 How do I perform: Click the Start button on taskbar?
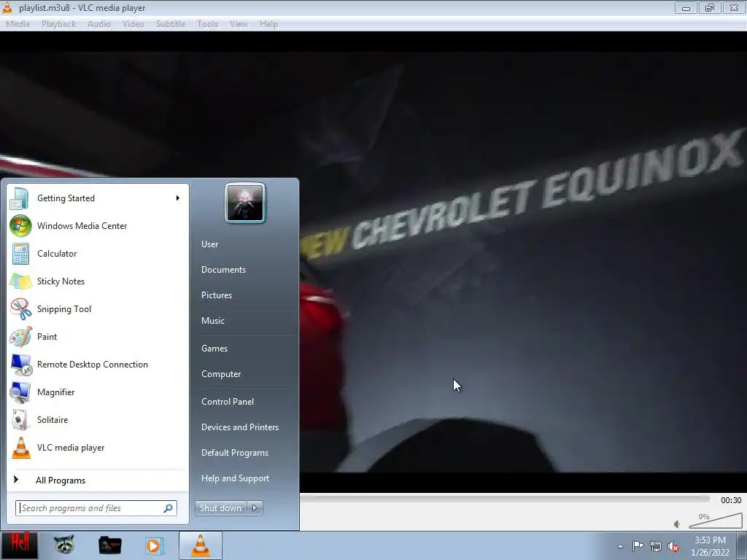tap(19, 545)
